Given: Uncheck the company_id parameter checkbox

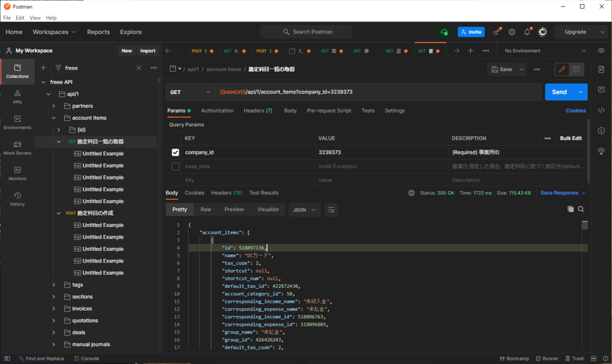Looking at the screenshot, I should click(x=175, y=152).
